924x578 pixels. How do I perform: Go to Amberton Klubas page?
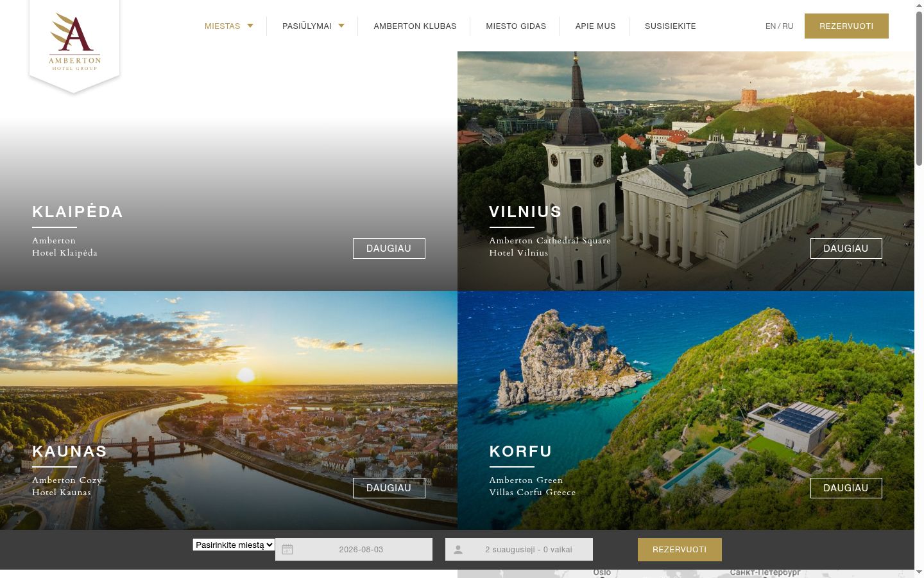tap(415, 26)
